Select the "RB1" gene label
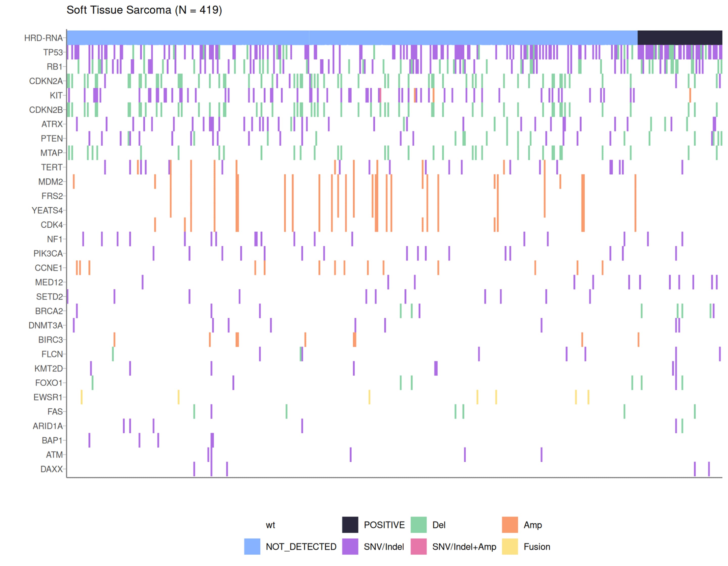 pyautogui.click(x=55, y=67)
